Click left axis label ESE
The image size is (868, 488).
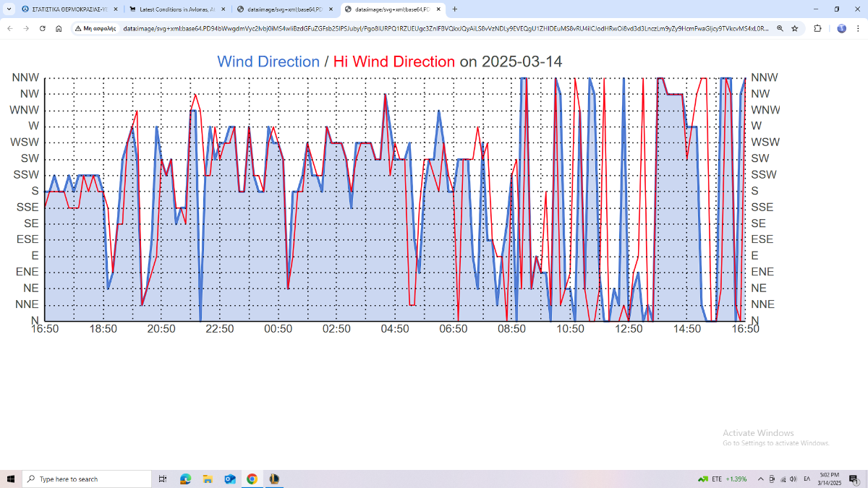28,239
